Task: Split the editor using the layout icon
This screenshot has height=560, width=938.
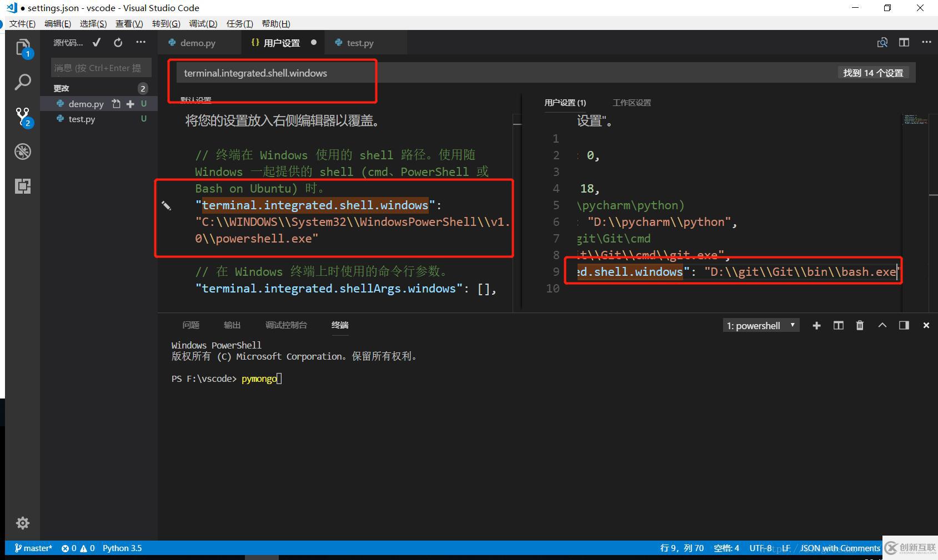Action: pos(904,42)
